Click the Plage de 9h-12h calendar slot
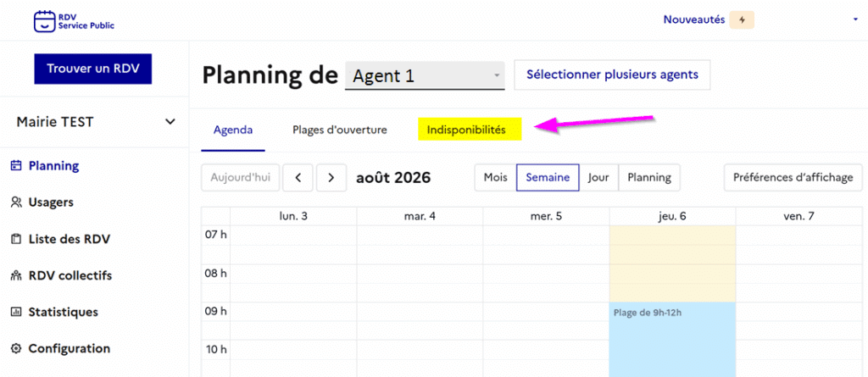868x377 pixels. pyautogui.click(x=672, y=340)
